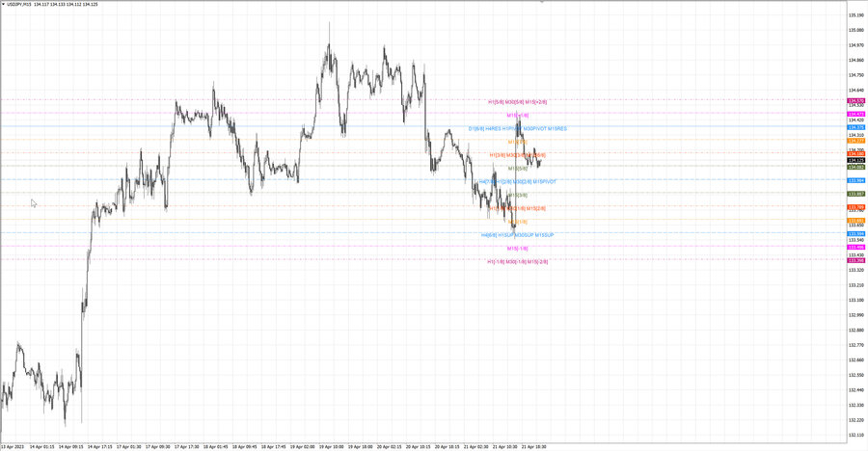Screen dimensions: 868x451
Task: Click the H1[5/8] M30[5/8] M15[+2/8] line label
Action: click(518, 102)
